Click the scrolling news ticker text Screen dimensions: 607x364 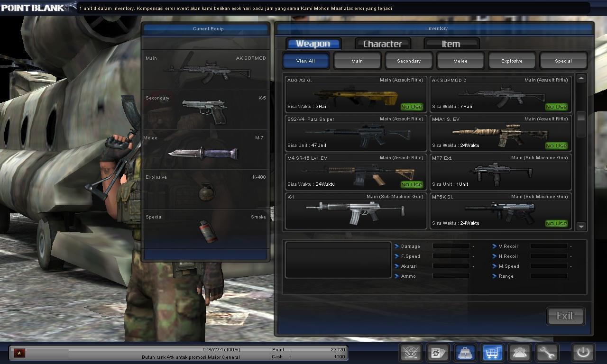click(236, 8)
